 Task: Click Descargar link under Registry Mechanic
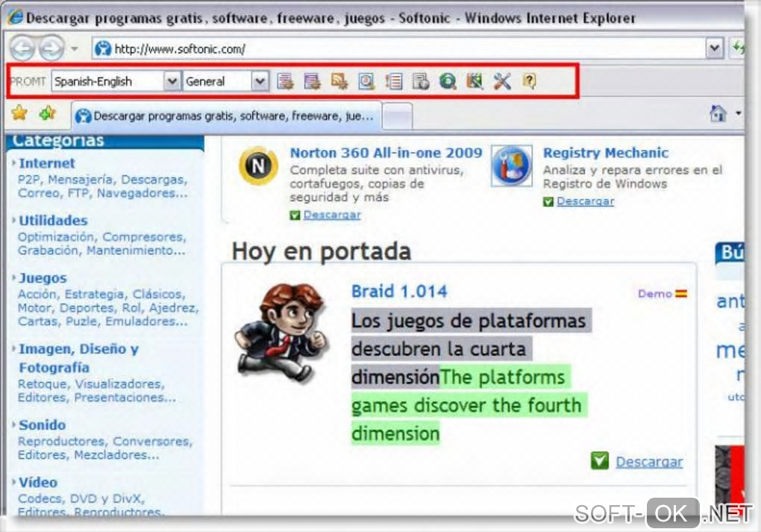(x=586, y=201)
